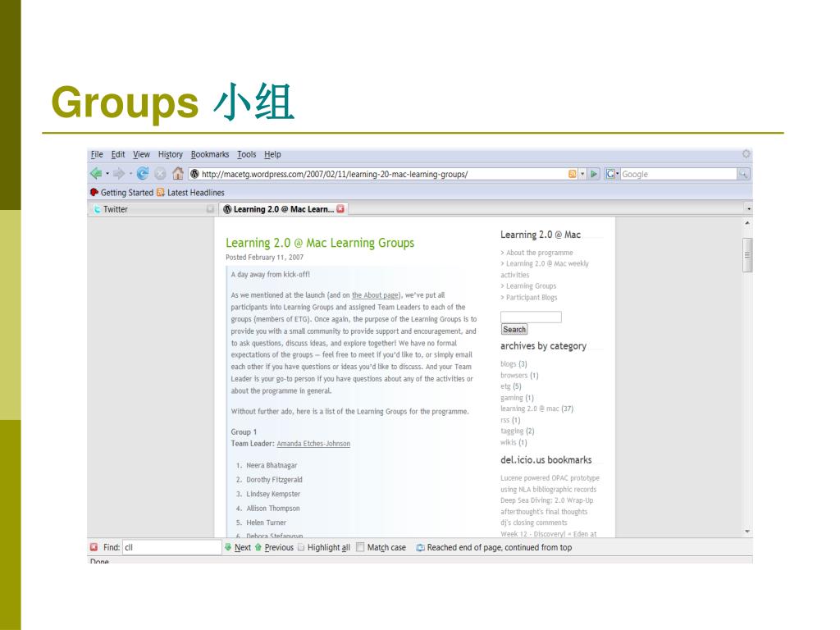Click in the blog sidebar search field
This screenshot has height=630, width=840.
coord(531,317)
